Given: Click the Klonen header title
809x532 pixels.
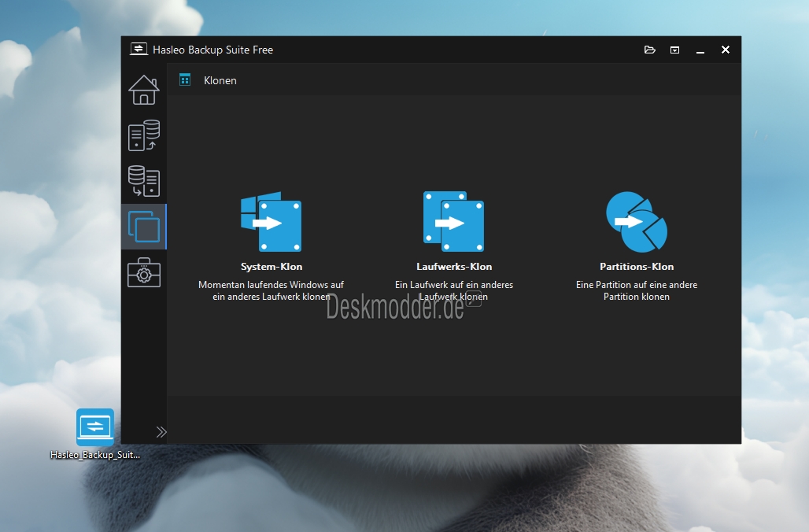Looking at the screenshot, I should (x=220, y=80).
